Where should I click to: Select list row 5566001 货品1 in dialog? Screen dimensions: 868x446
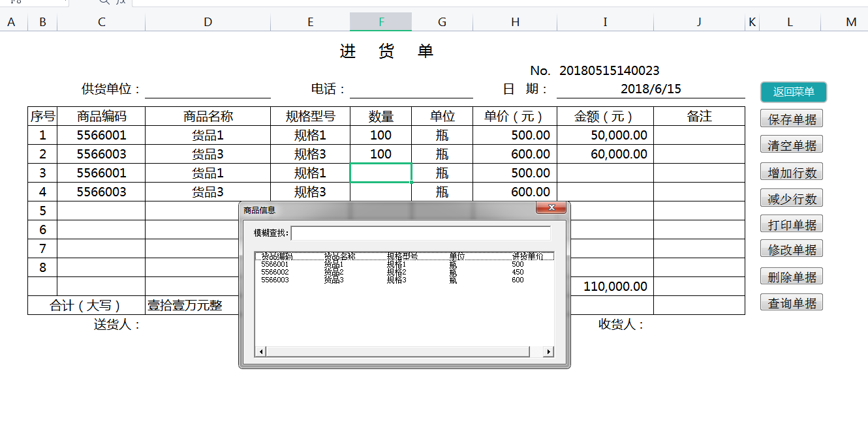pyautogui.click(x=405, y=264)
